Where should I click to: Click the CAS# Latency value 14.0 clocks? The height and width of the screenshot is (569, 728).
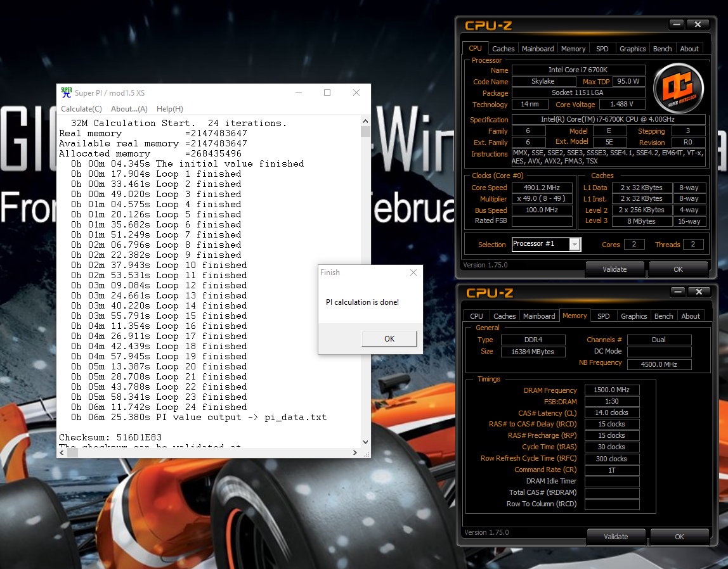click(x=611, y=412)
